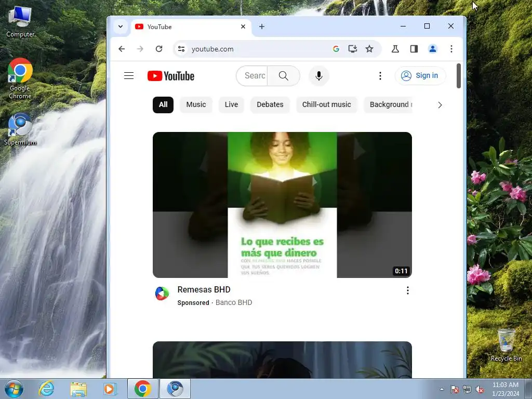Click the page vertical scrollbar thumb
532x399 pixels.
point(458,76)
